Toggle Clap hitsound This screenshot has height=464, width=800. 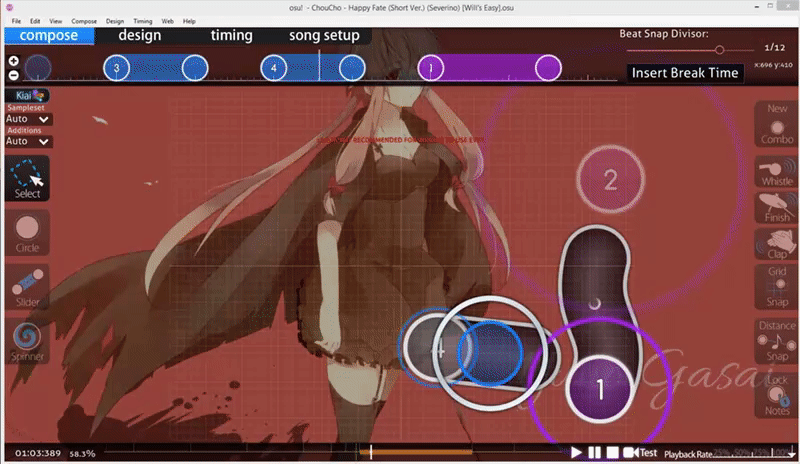click(777, 244)
